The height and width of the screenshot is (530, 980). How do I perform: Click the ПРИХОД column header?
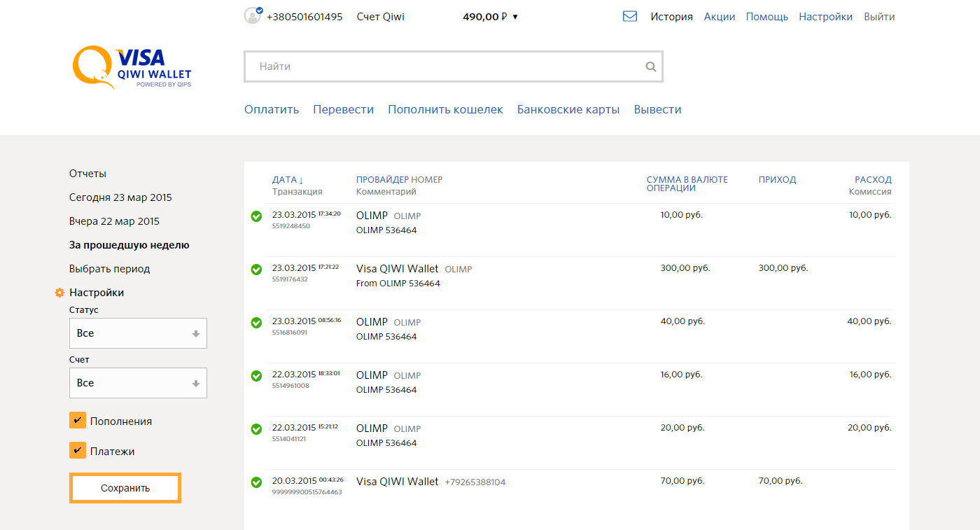point(777,180)
